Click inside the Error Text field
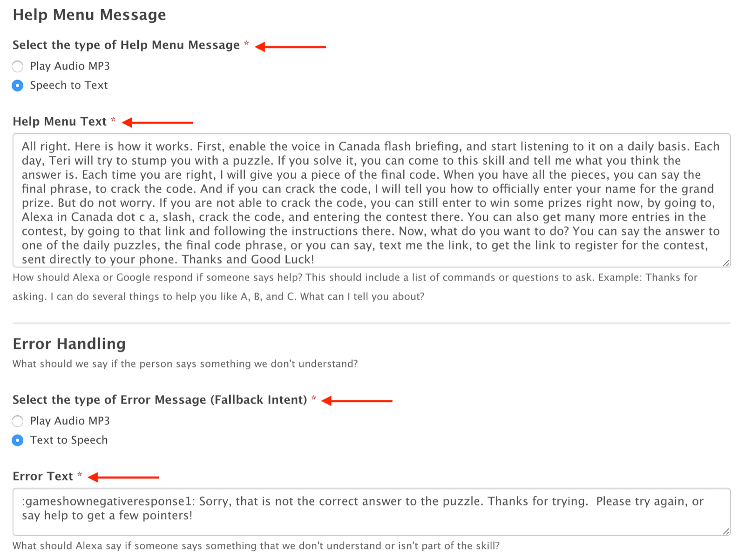 coord(371,512)
